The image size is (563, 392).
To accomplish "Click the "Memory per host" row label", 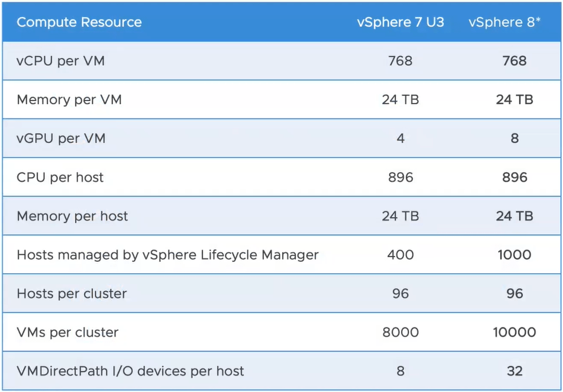I will (x=72, y=216).
